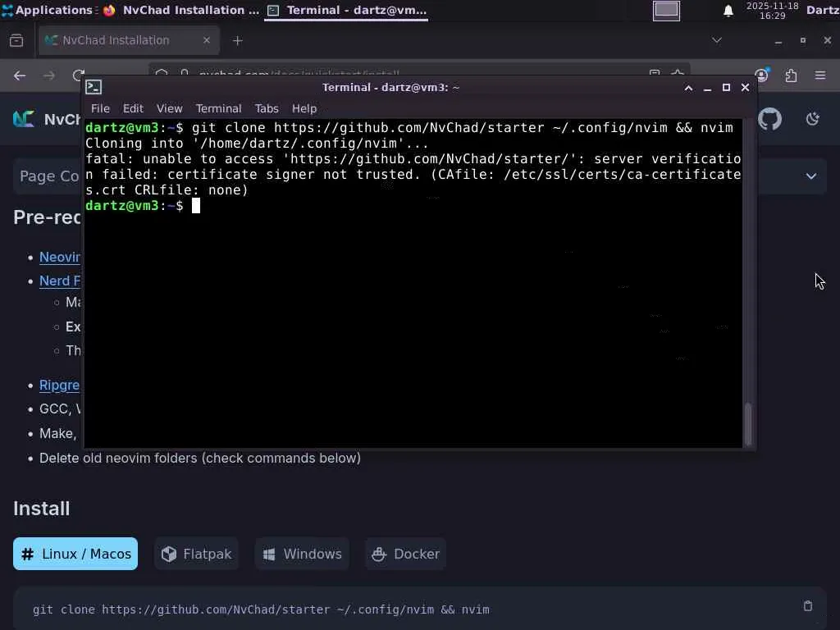Select Terminal - dartz@vm taskbar entry
This screenshot has width=840, height=630.
point(347,10)
